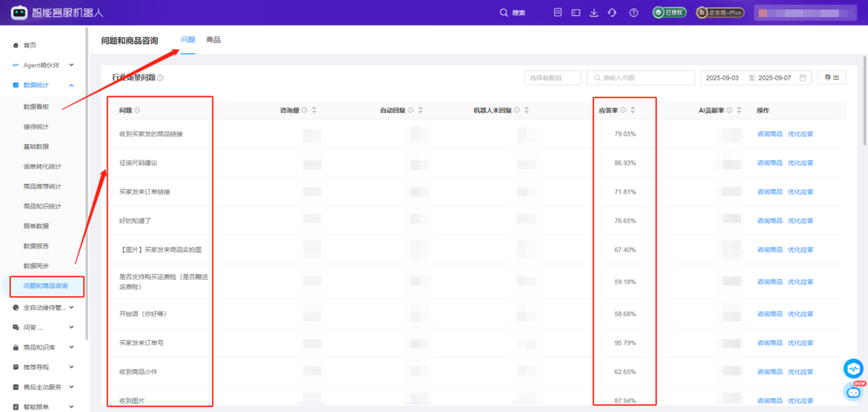
Task: Open 数据看板 in the sidebar
Action: (36, 107)
